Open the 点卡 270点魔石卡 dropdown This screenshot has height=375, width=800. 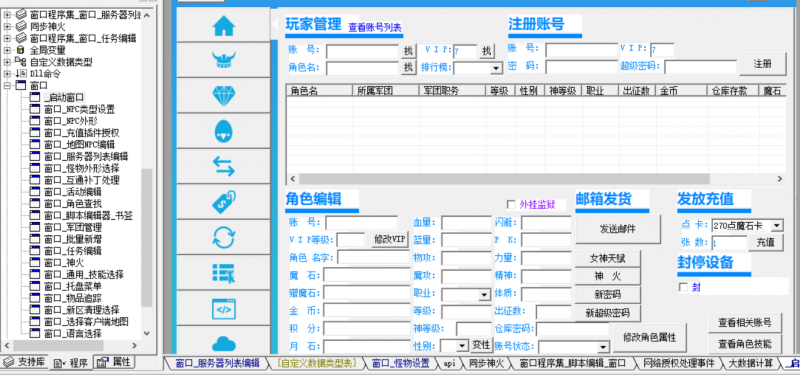tap(777, 226)
